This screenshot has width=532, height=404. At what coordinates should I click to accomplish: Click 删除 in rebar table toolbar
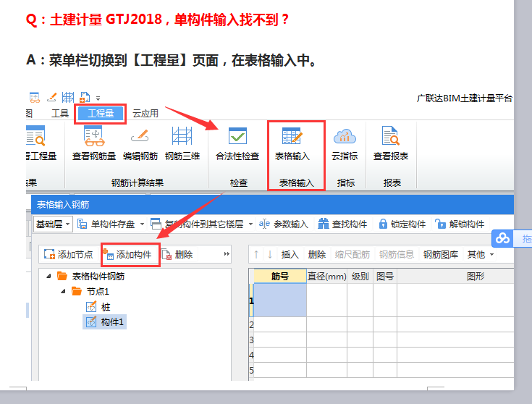[317, 254]
